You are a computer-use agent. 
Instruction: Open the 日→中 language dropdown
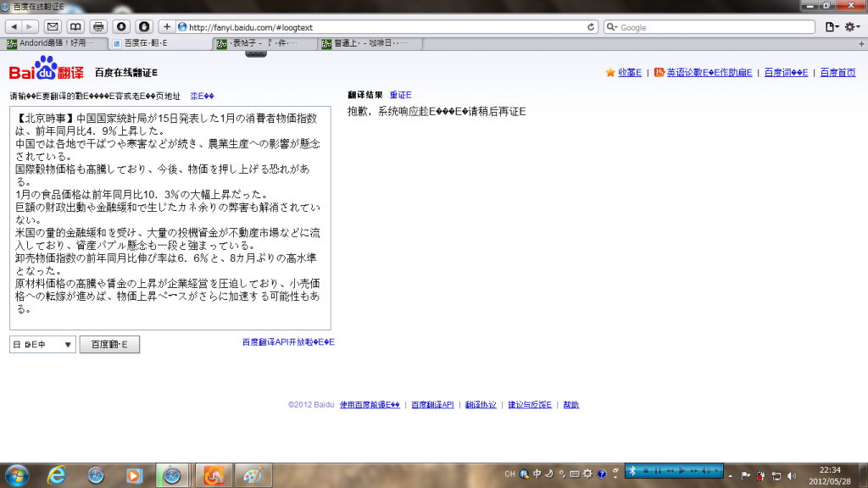(x=42, y=344)
